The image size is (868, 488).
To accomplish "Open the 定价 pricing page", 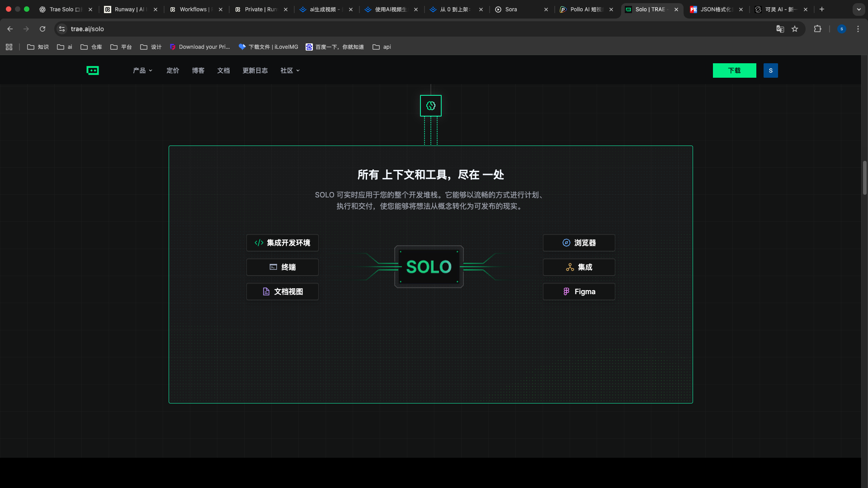I will point(172,70).
